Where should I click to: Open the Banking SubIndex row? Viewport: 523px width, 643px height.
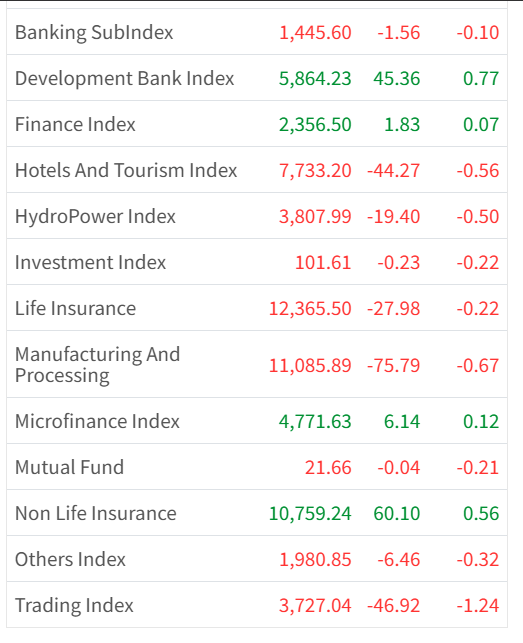257,32
